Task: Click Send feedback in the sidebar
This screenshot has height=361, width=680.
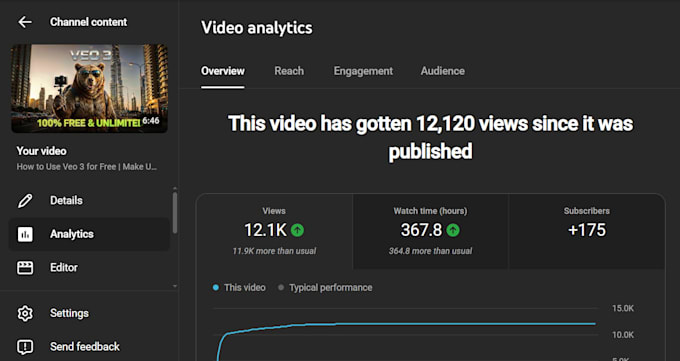Action: [89, 347]
